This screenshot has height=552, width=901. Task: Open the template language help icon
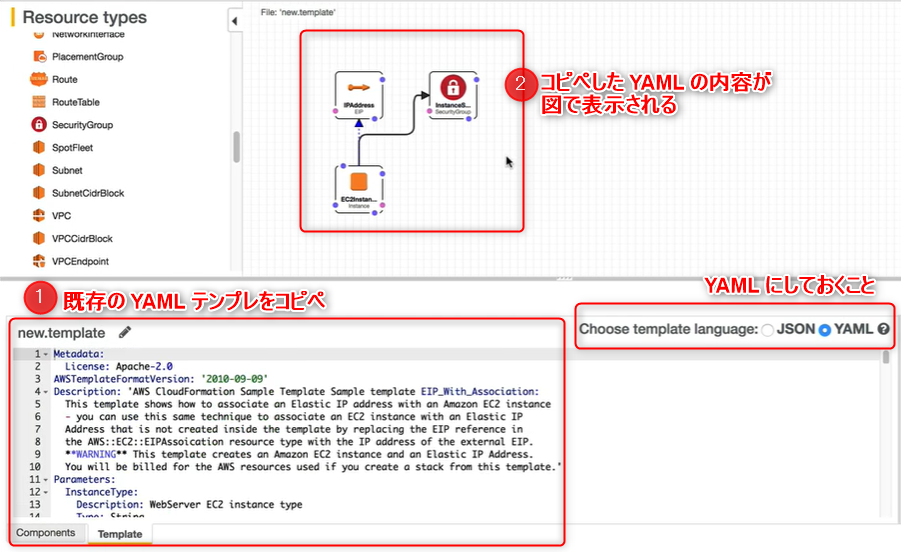884,329
